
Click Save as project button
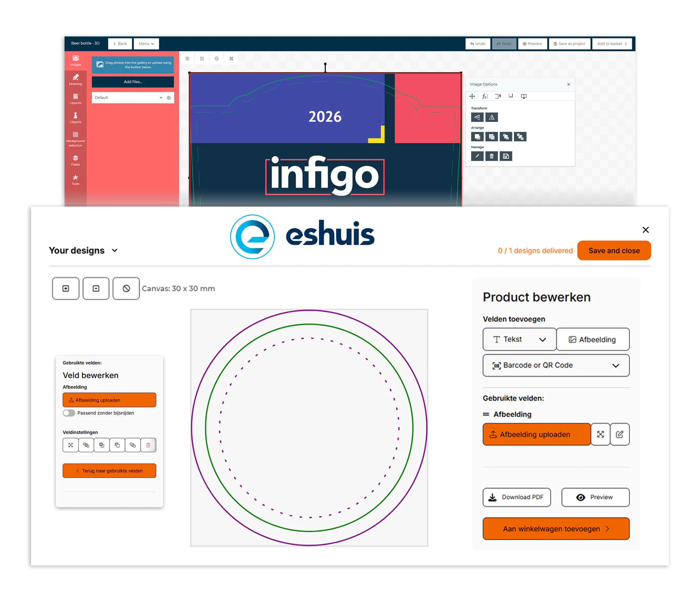(569, 44)
